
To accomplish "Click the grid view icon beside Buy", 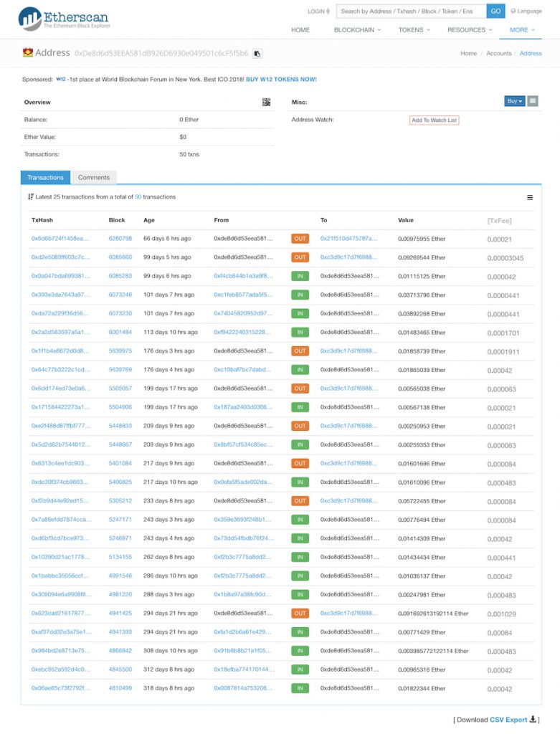I will (533, 101).
